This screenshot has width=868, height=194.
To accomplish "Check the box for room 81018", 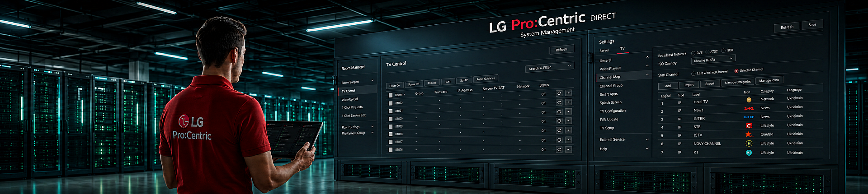I will (x=391, y=134).
